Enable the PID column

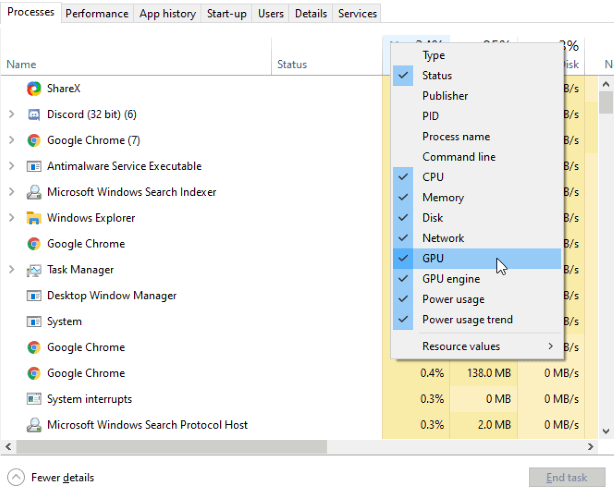tap(477, 116)
